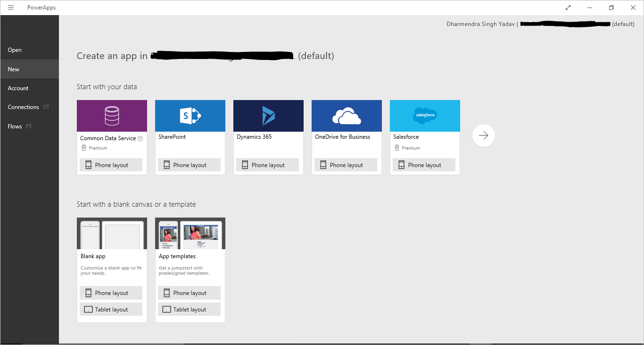Click user name Dharmendra Singh Yadav
644x345 pixels.
click(x=480, y=24)
